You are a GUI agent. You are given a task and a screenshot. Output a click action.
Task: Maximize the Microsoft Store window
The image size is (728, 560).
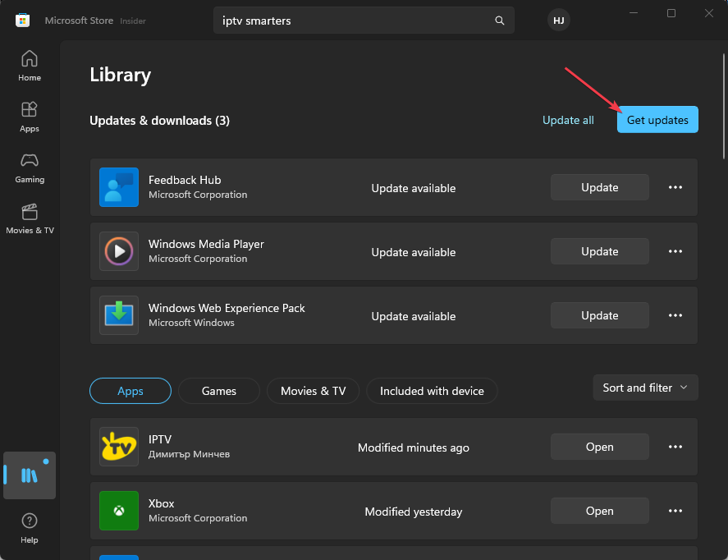coord(671,13)
